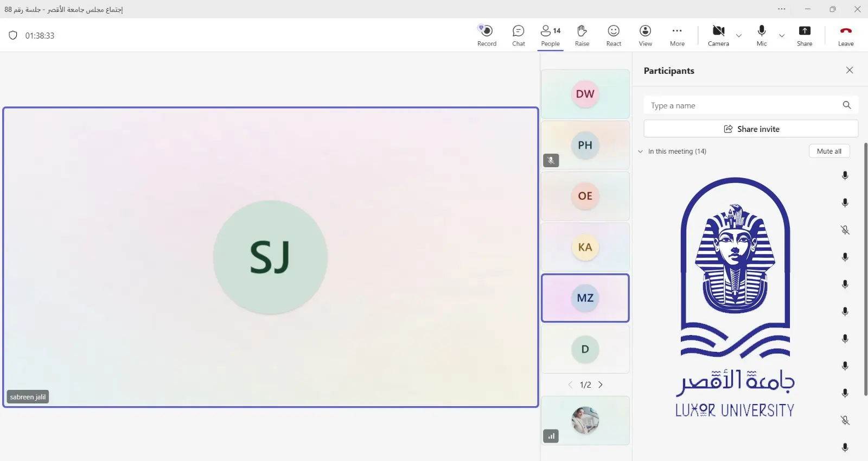Viewport: 868px width, 461px height.
Task: Click the muted mic icon on PH tile
Action: pyautogui.click(x=551, y=160)
